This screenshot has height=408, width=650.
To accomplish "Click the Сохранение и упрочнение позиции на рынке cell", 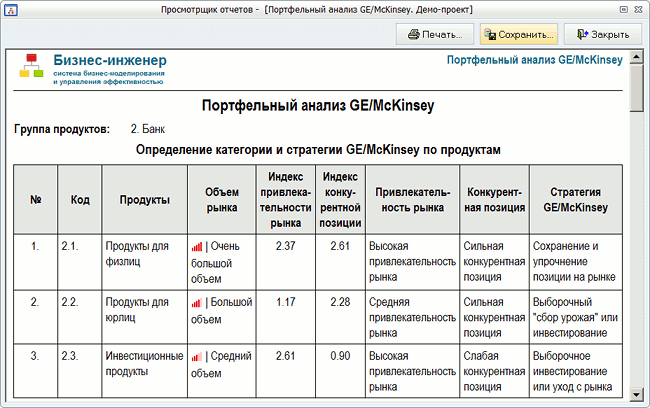I will point(576,262).
